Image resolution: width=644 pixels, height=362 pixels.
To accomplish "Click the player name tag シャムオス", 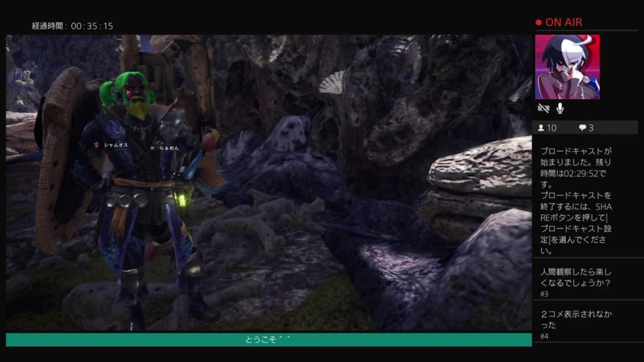I will [x=116, y=145].
